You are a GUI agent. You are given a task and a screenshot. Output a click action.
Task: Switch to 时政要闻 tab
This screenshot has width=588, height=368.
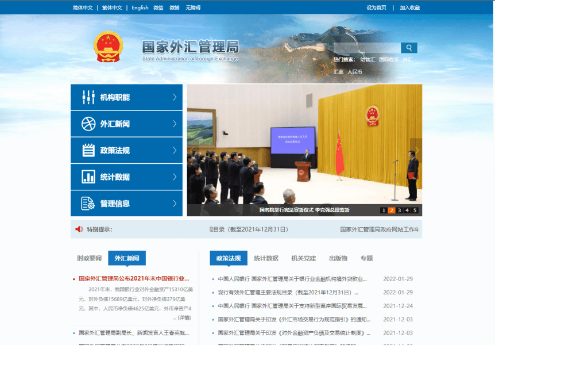(x=89, y=258)
